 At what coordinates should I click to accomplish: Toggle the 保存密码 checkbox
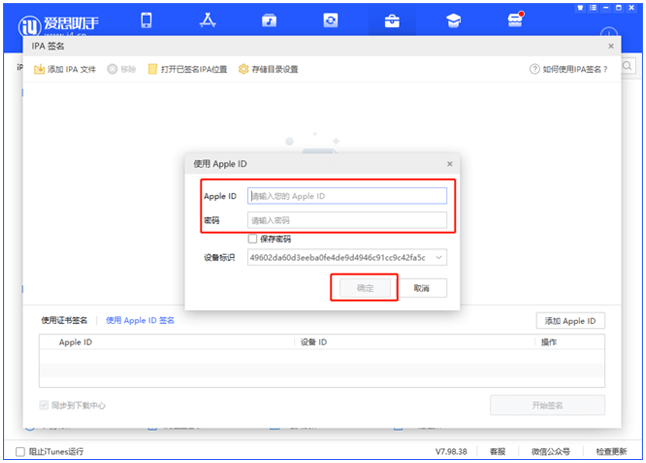[x=253, y=239]
